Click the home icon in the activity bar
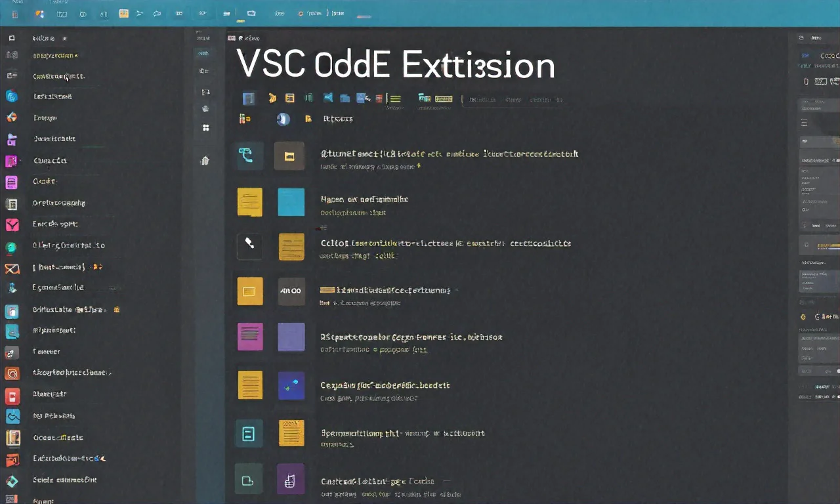 point(205,159)
